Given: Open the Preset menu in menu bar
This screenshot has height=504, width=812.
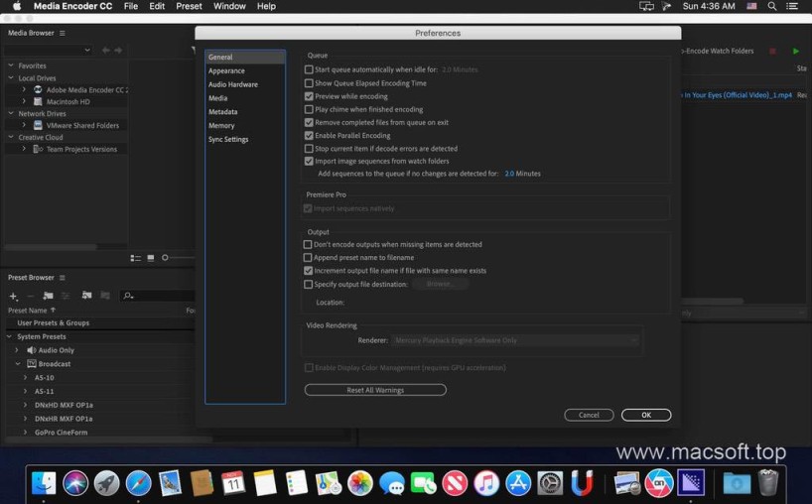Looking at the screenshot, I should click(x=189, y=6).
